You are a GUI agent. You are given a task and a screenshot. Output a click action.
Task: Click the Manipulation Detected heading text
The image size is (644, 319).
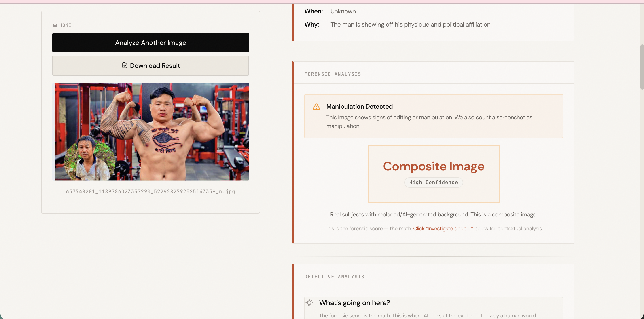pyautogui.click(x=359, y=106)
